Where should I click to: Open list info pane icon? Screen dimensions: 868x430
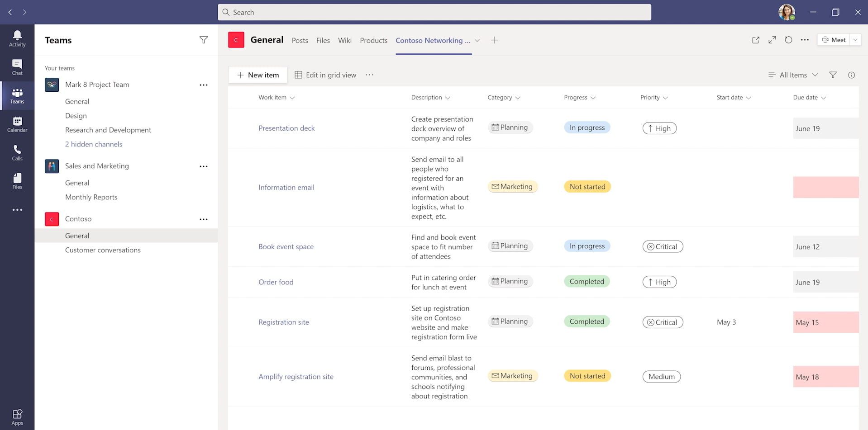coord(851,75)
